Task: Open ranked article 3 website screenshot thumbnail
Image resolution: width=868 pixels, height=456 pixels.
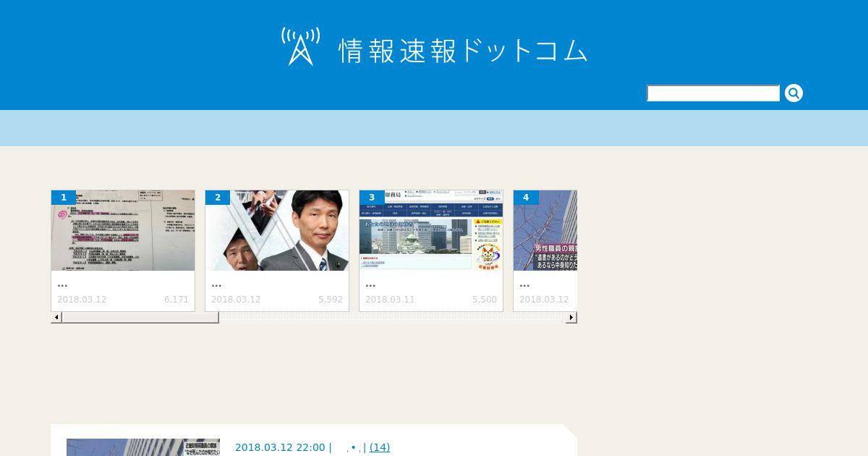Action: pyautogui.click(x=431, y=230)
